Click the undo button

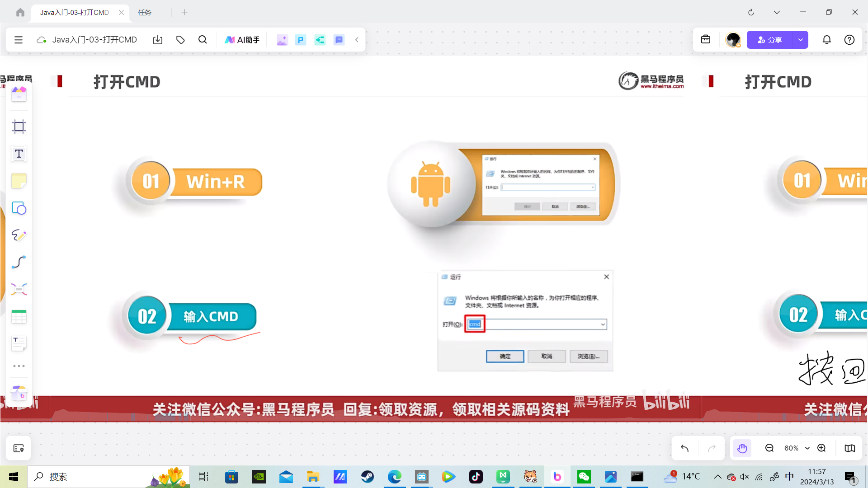pyautogui.click(x=684, y=448)
